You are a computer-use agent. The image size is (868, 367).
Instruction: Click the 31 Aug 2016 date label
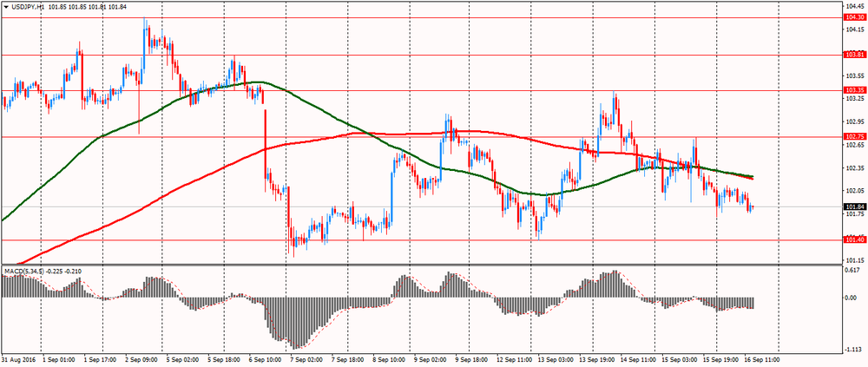(x=17, y=359)
